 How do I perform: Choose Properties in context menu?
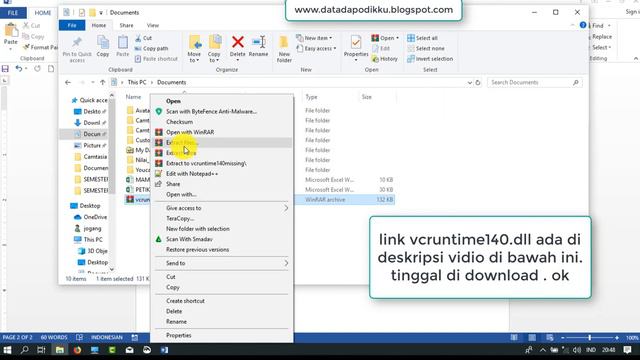click(178, 335)
